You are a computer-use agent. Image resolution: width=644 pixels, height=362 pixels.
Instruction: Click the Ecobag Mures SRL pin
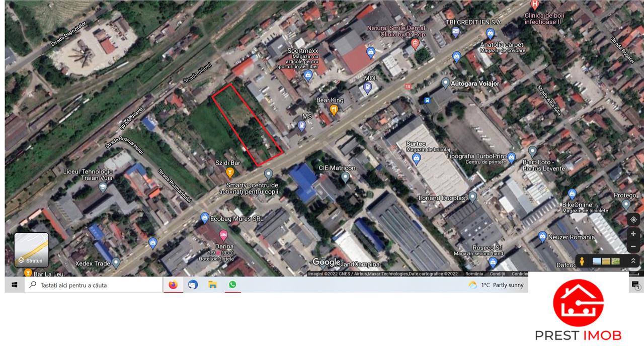tap(204, 218)
